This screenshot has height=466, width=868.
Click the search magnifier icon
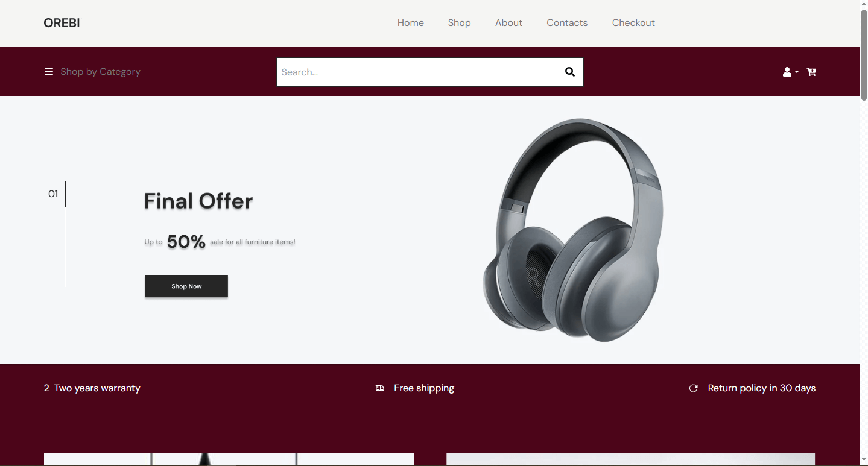569,72
